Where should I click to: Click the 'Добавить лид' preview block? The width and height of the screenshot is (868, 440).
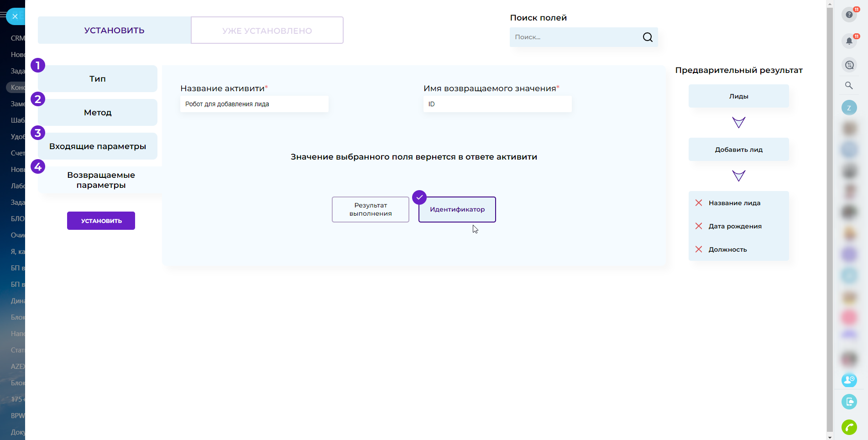tap(738, 150)
